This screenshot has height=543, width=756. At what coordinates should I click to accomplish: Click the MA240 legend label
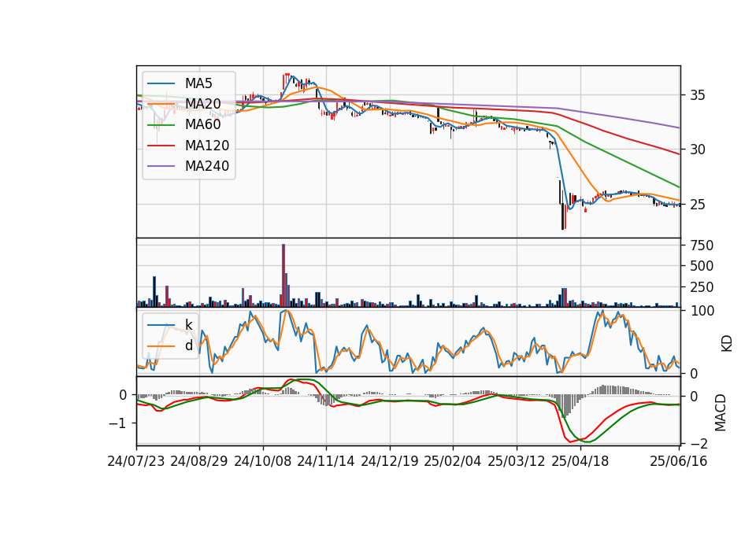207,166
